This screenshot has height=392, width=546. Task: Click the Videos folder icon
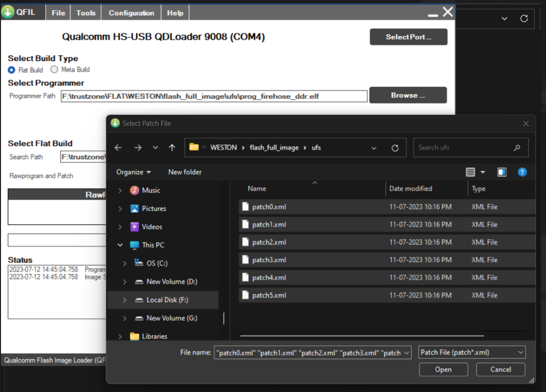(134, 226)
